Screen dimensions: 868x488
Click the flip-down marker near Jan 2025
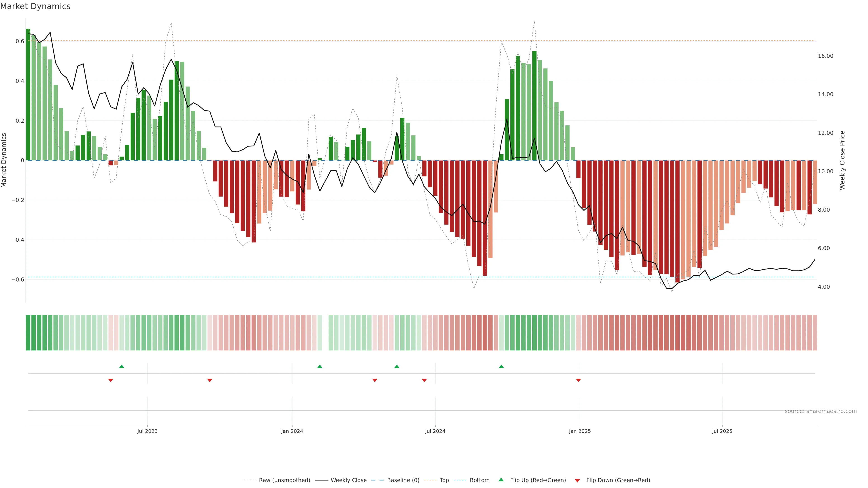click(x=579, y=380)
